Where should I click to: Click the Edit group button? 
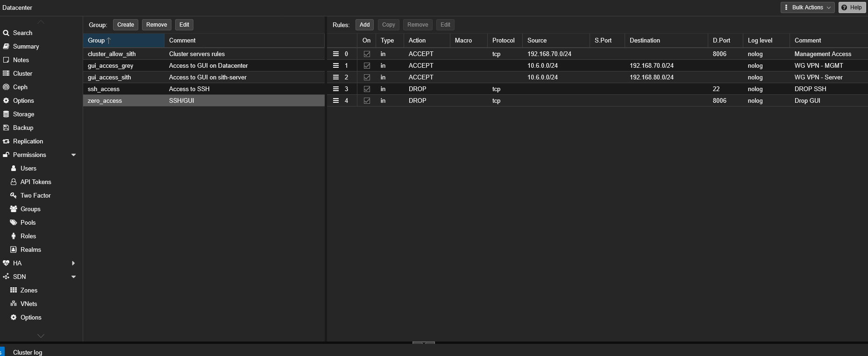point(185,25)
